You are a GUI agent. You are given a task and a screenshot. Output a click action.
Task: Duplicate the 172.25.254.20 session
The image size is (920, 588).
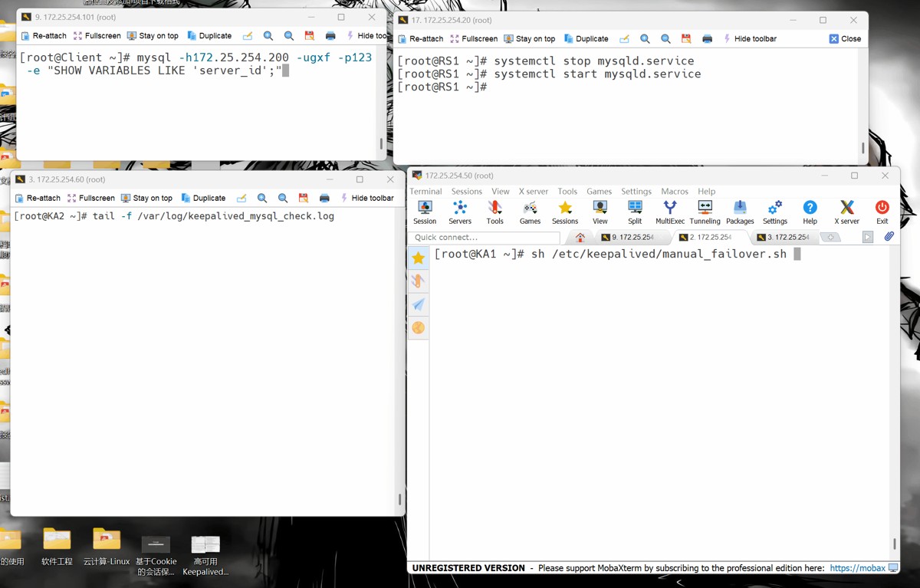[586, 38]
